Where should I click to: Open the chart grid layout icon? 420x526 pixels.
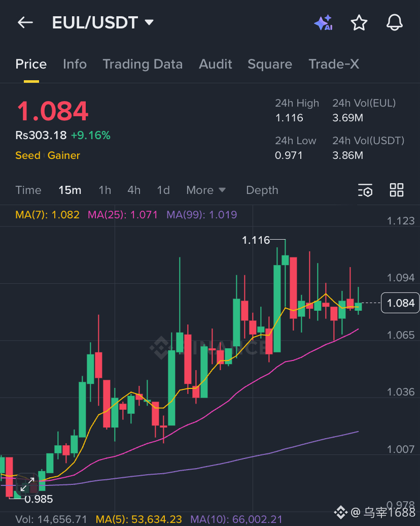pos(397,190)
